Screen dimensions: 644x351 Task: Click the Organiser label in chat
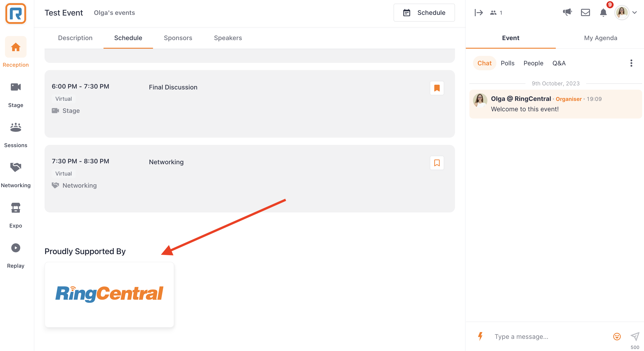[x=568, y=99]
